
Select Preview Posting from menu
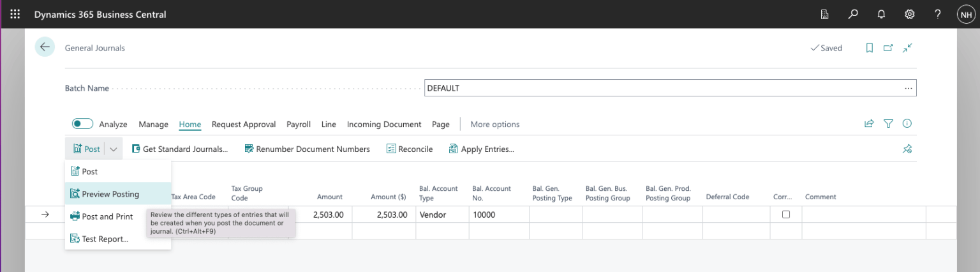coord(110,194)
